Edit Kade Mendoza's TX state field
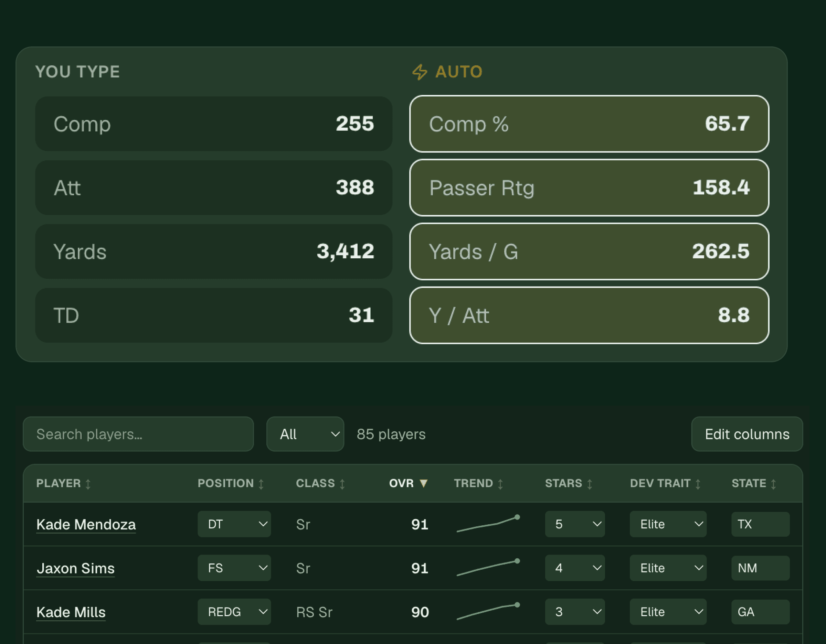Screen dimensions: 826x644 pos(760,524)
